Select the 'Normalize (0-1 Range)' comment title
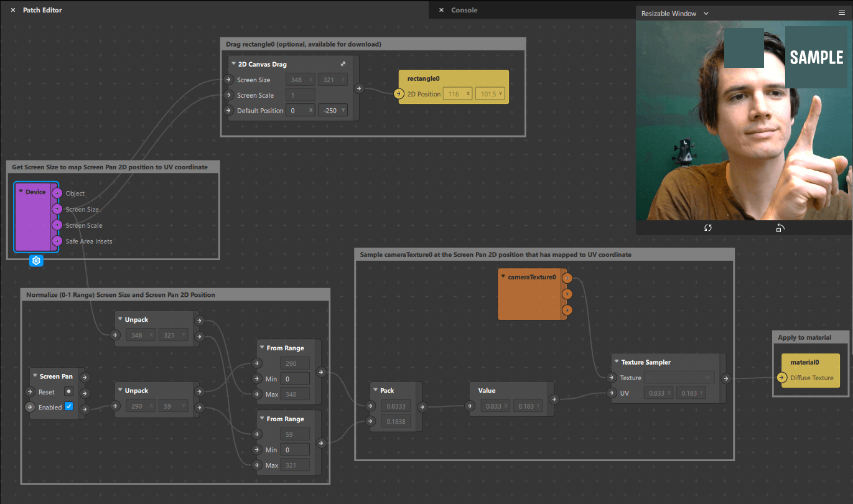Image resolution: width=853 pixels, height=504 pixels. [x=121, y=295]
